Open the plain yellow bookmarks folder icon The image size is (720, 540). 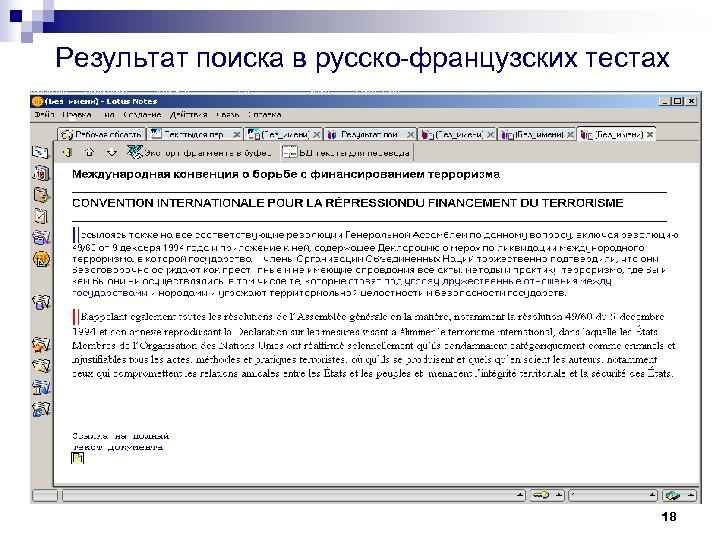pos(41,366)
